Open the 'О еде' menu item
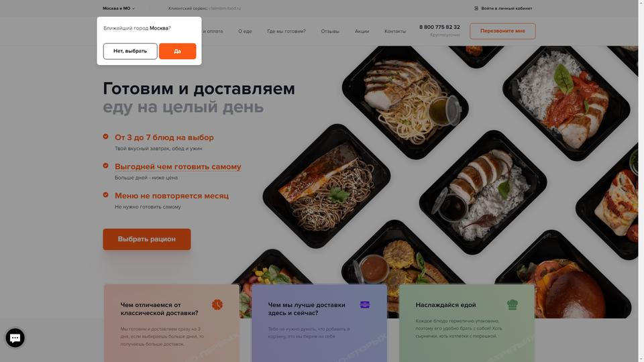 (245, 32)
